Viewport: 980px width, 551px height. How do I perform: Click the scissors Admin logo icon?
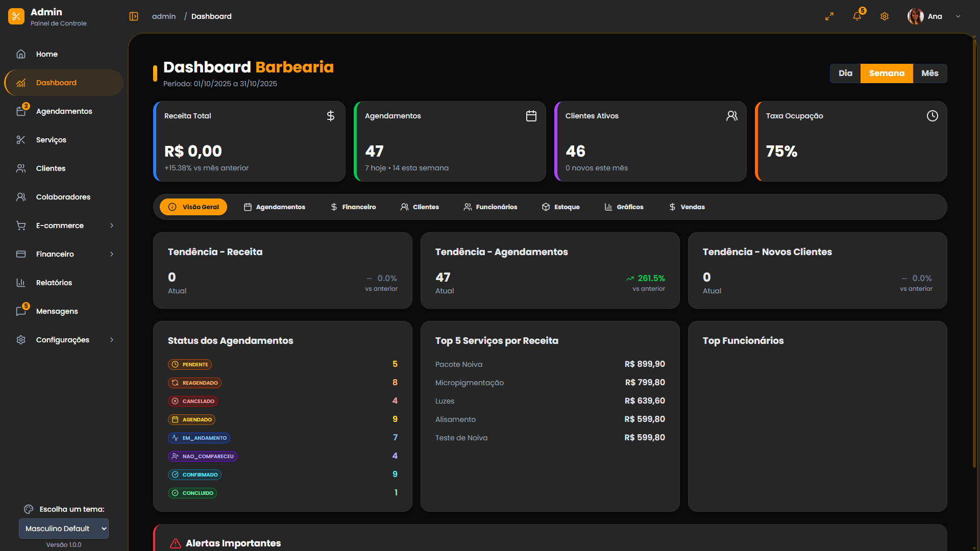click(x=16, y=16)
